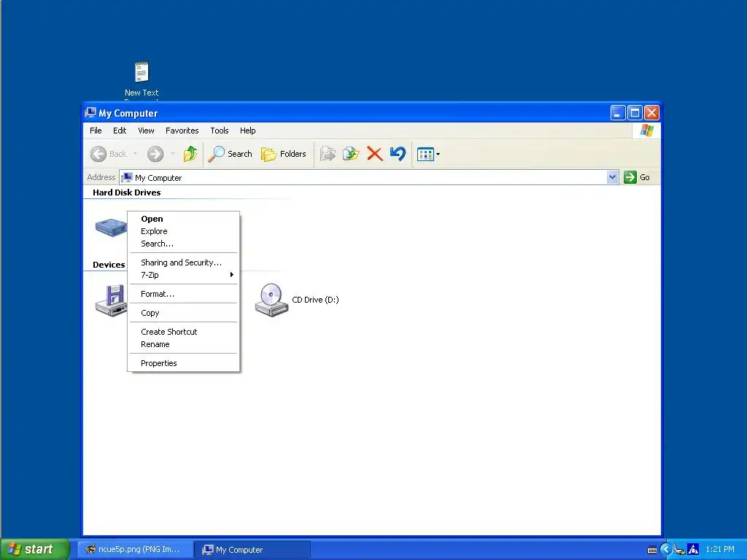Select Sharing and Security... menu entry
The width and height of the screenshot is (747, 560).
183,262
